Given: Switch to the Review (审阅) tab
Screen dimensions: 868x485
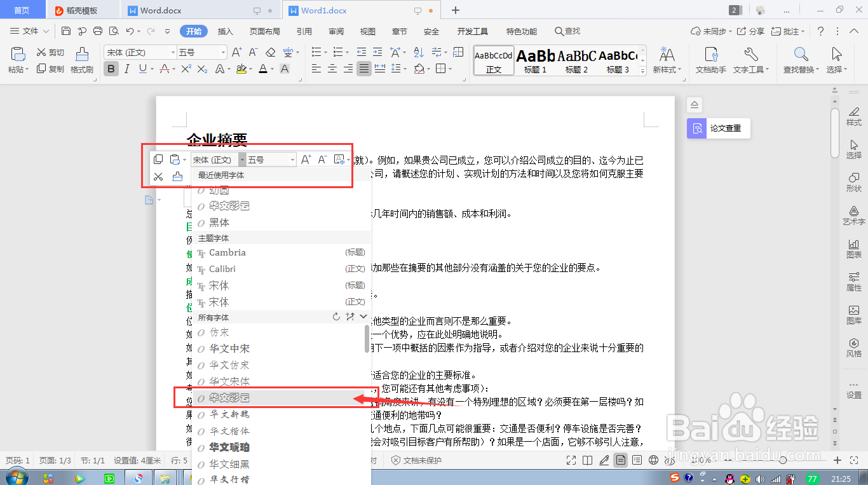Looking at the screenshot, I should 336,31.
